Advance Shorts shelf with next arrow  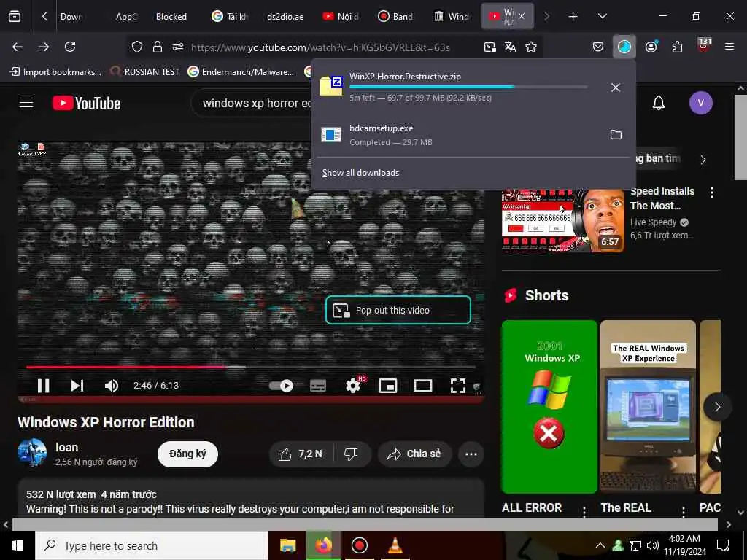click(718, 407)
